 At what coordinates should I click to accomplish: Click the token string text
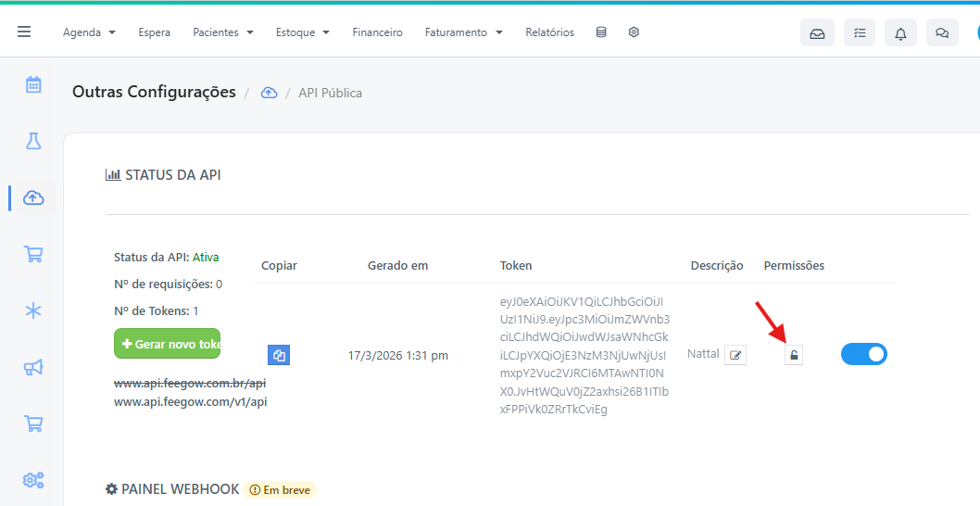tap(584, 355)
